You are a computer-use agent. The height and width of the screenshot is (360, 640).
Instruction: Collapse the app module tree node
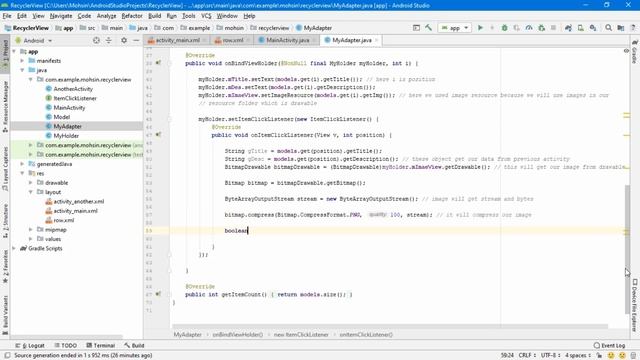coord(14,51)
